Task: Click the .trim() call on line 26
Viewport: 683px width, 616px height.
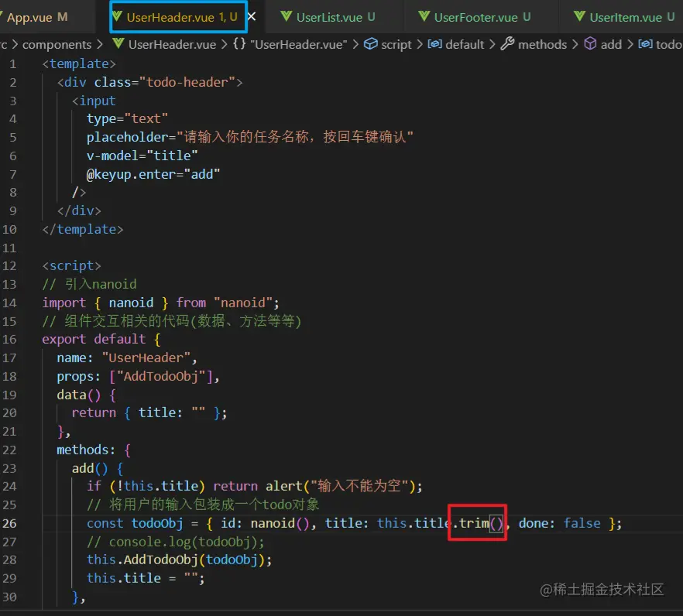Action: [x=477, y=523]
